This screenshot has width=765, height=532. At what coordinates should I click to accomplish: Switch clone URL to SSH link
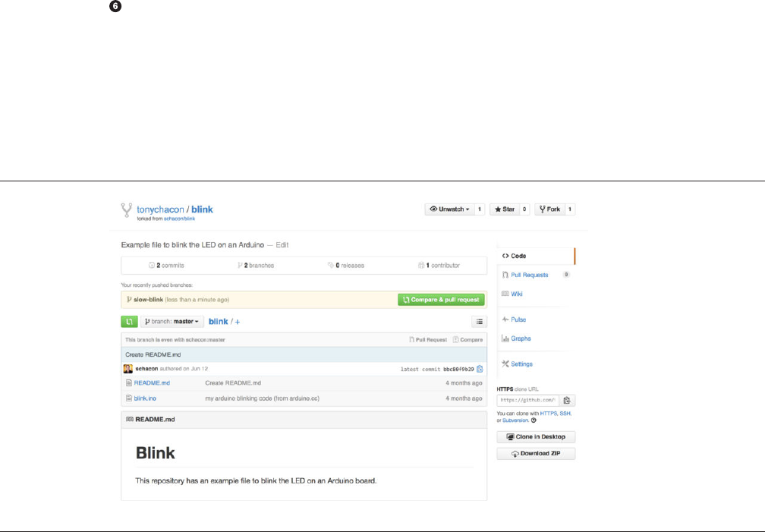coord(565,414)
